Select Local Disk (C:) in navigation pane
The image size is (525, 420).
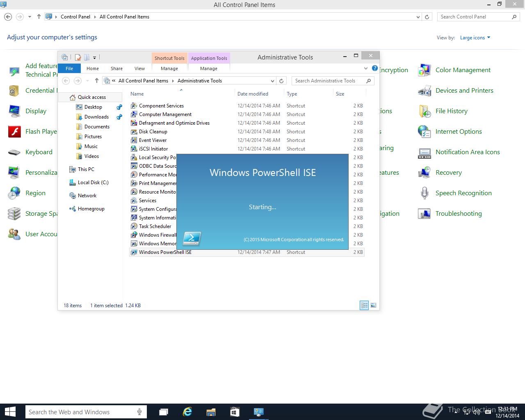(x=93, y=183)
